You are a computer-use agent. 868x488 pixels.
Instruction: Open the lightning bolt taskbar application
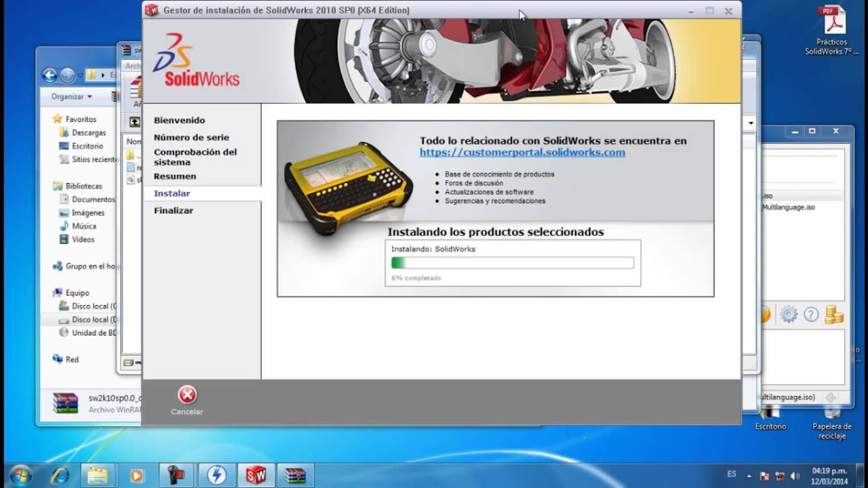pyautogui.click(x=216, y=474)
